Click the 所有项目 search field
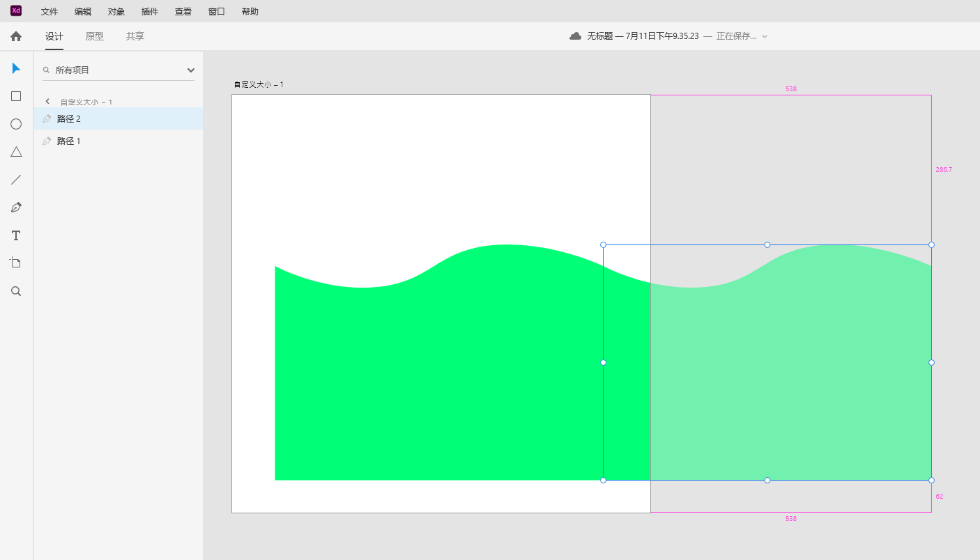 point(118,70)
